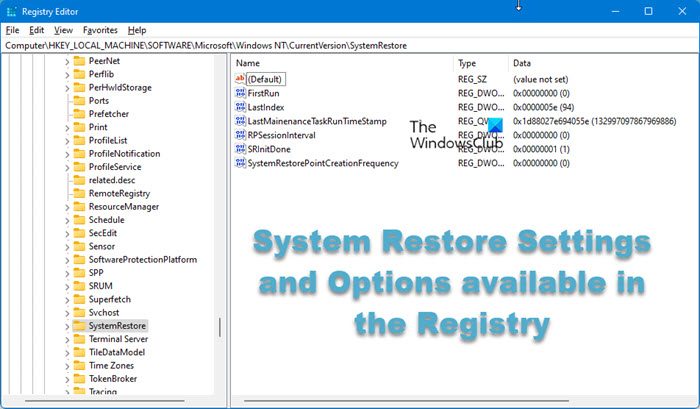Expand the Print key
The width and height of the screenshot is (700, 409).
67,128
